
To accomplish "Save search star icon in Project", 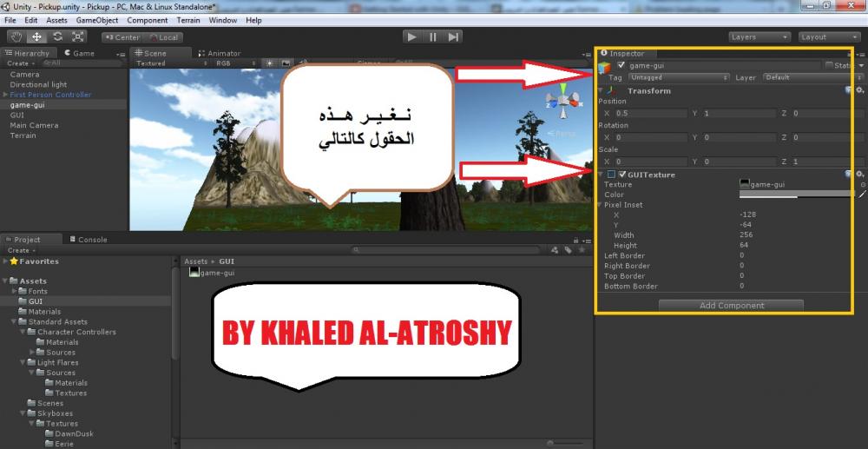I will pyautogui.click(x=582, y=250).
